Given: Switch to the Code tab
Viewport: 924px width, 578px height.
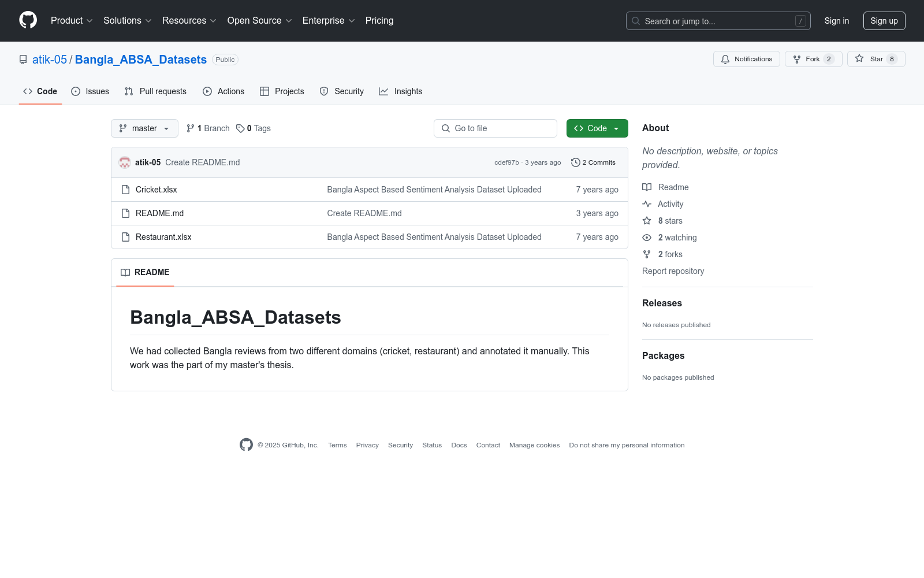Looking at the screenshot, I should point(40,91).
